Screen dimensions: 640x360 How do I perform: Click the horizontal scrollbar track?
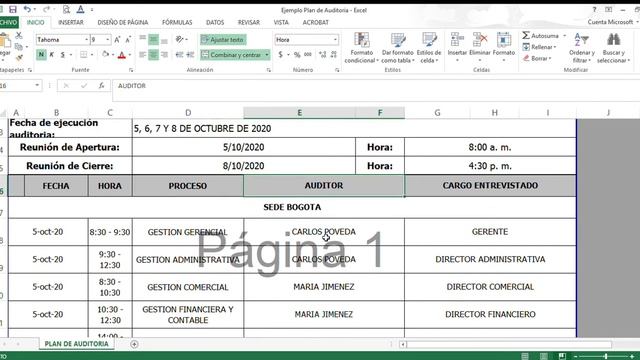(x=508, y=344)
